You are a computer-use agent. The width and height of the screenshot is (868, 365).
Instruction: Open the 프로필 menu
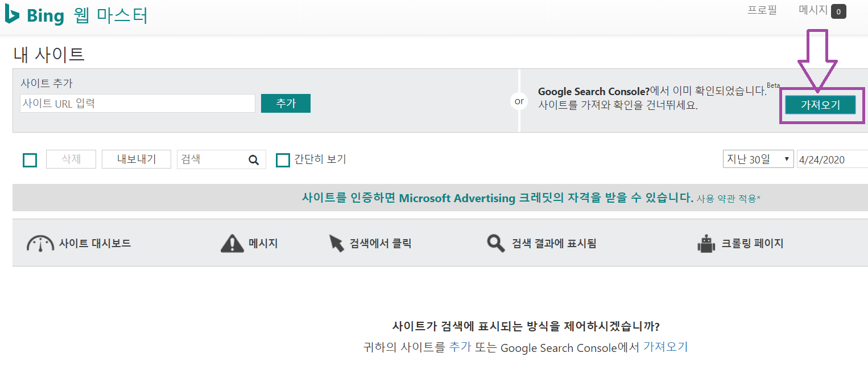[x=762, y=10]
